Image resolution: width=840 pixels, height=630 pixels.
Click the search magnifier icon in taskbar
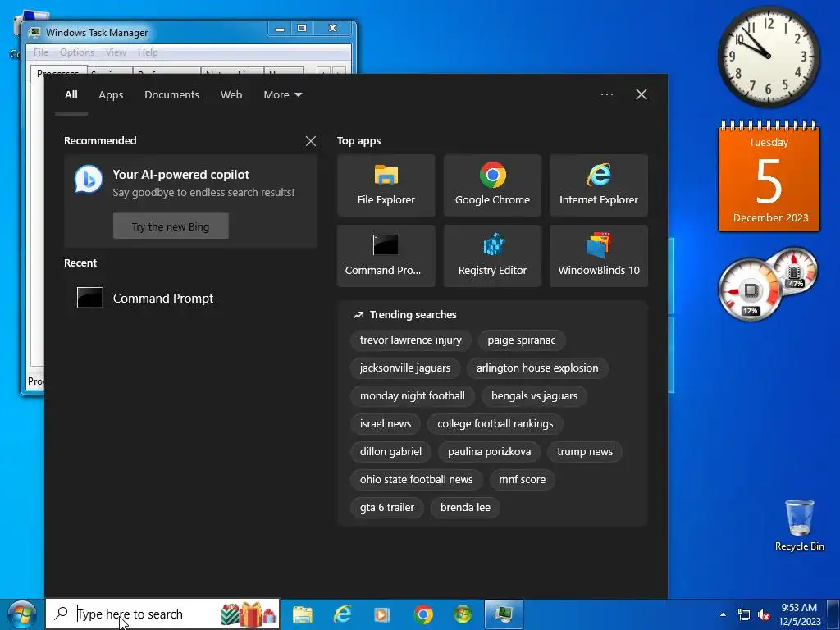[62, 614]
